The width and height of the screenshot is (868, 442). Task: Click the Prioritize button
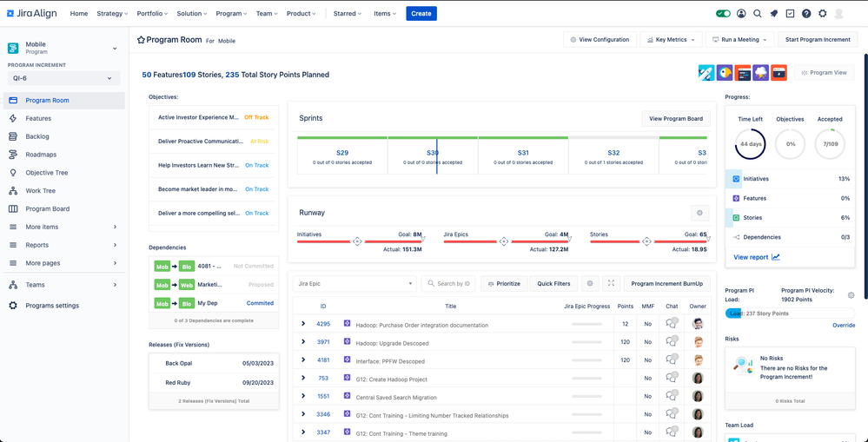pos(504,283)
